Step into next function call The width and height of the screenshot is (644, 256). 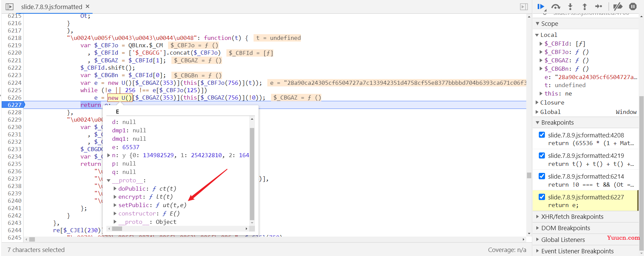pos(570,6)
